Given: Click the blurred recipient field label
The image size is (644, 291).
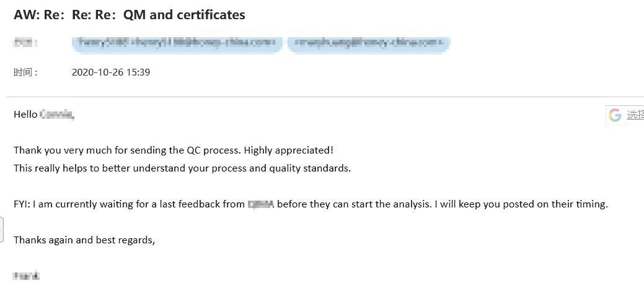Looking at the screenshot, I should point(25,43).
